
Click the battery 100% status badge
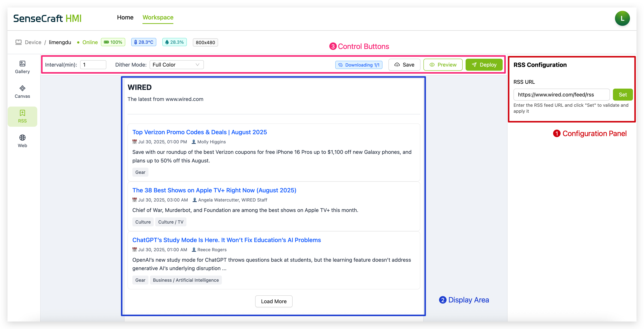pos(113,42)
